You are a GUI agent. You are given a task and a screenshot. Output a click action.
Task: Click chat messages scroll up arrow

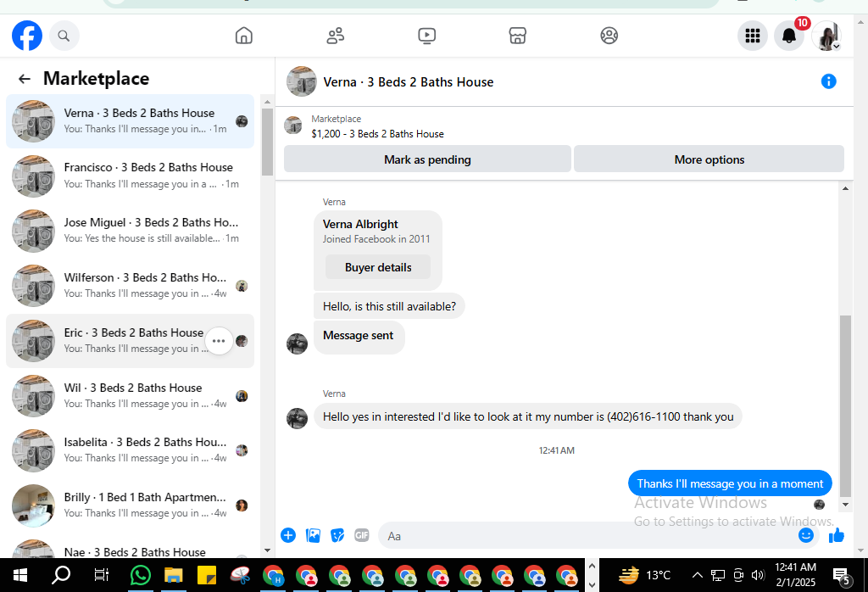coord(845,189)
